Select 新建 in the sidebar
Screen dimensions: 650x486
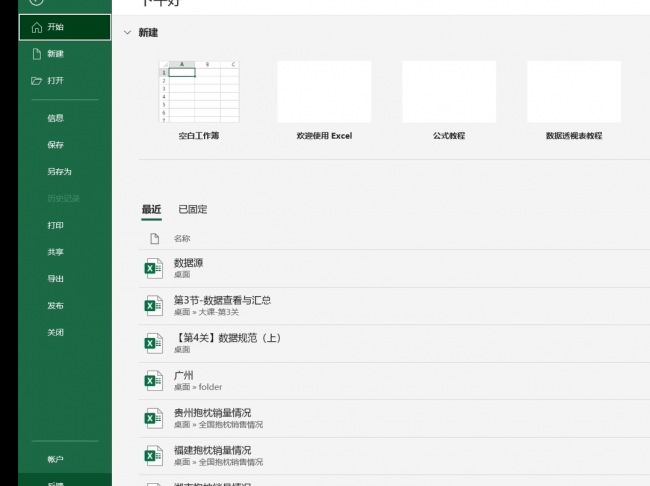65,54
